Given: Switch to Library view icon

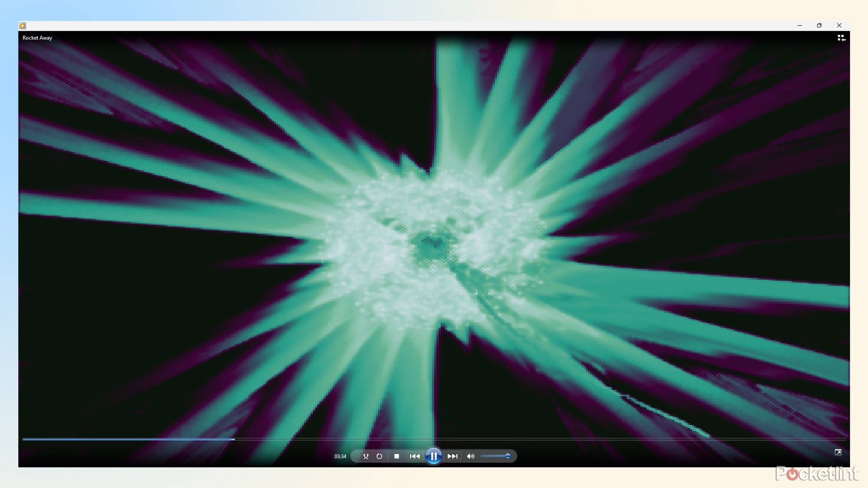Looking at the screenshot, I should 841,38.
